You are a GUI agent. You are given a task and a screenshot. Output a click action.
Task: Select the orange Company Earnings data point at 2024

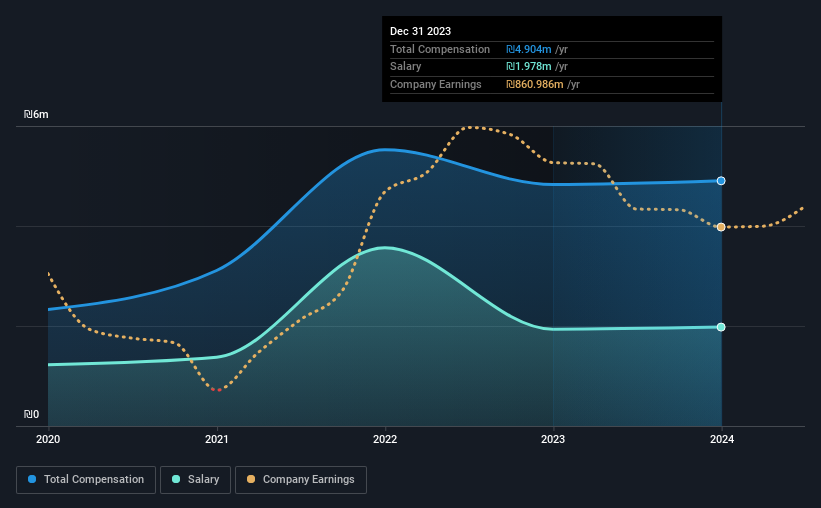721,227
